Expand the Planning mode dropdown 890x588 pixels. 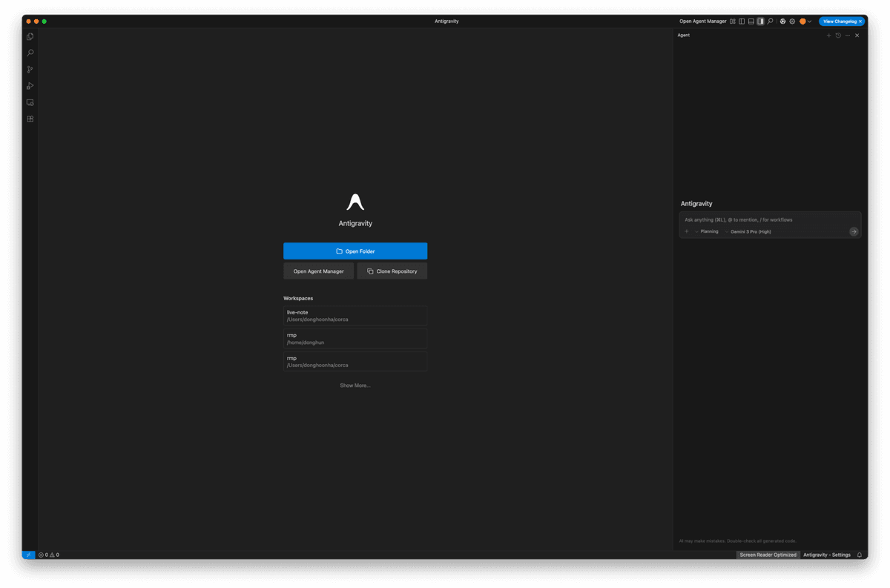pos(708,231)
